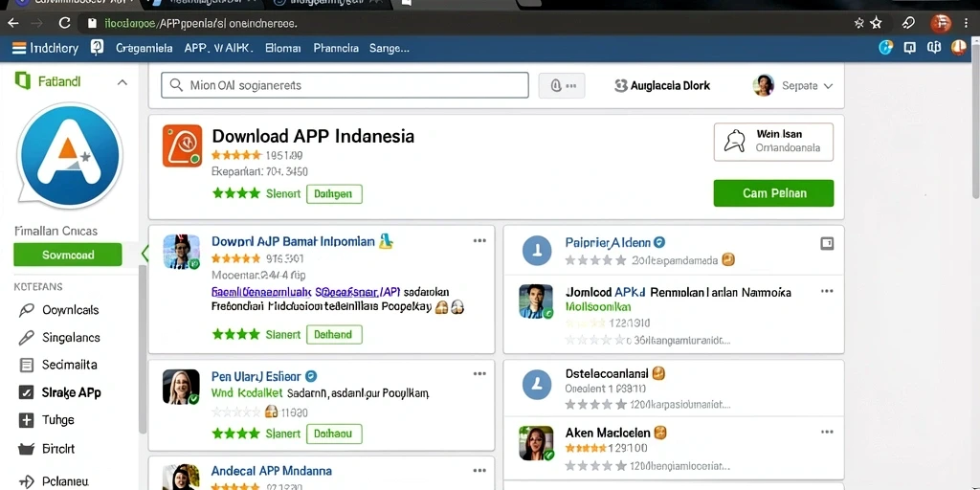Click the Paiprier Aldenn blue avatar icon
The image size is (980, 490).
[x=536, y=251]
